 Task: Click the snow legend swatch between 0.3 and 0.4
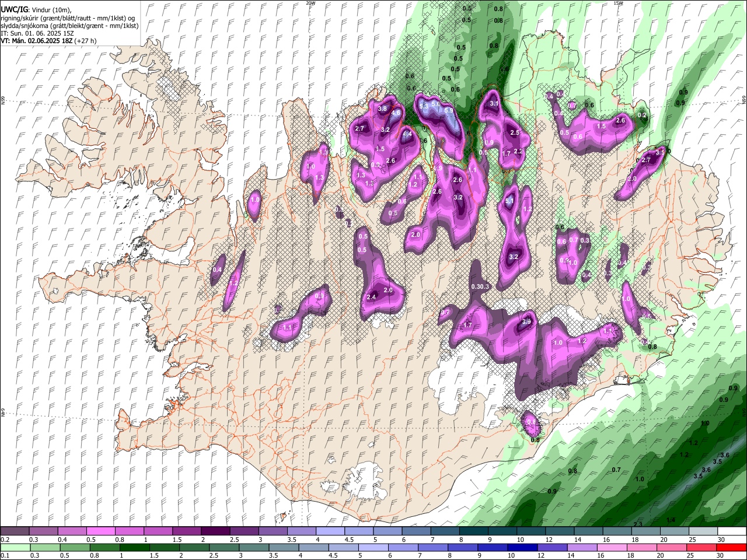(44, 531)
